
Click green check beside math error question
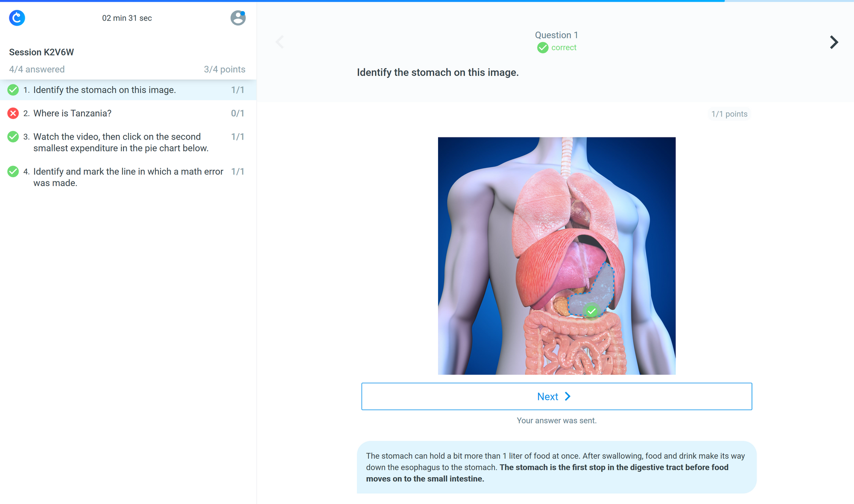point(13,172)
